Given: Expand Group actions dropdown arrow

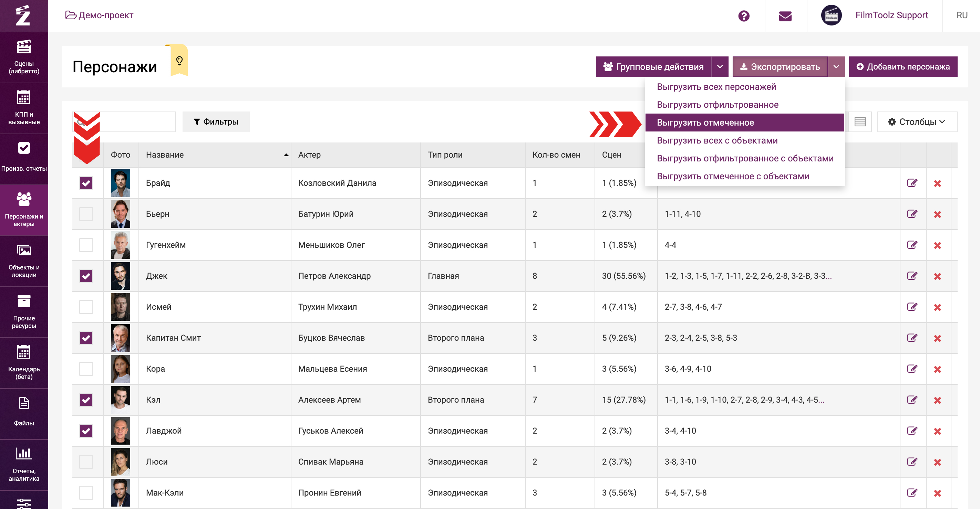Looking at the screenshot, I should tap(720, 67).
